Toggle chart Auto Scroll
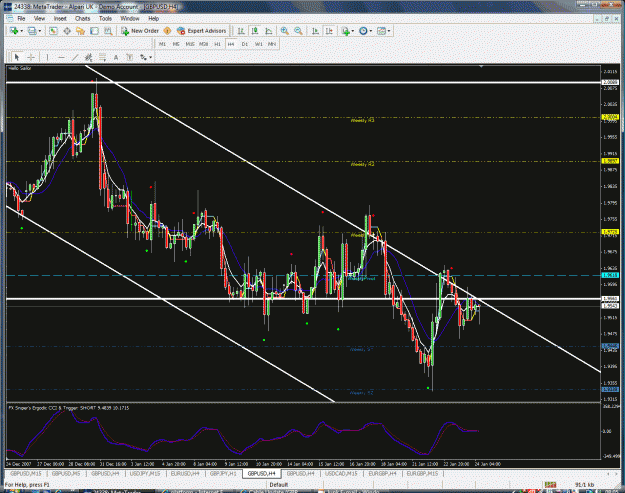 [x=315, y=31]
